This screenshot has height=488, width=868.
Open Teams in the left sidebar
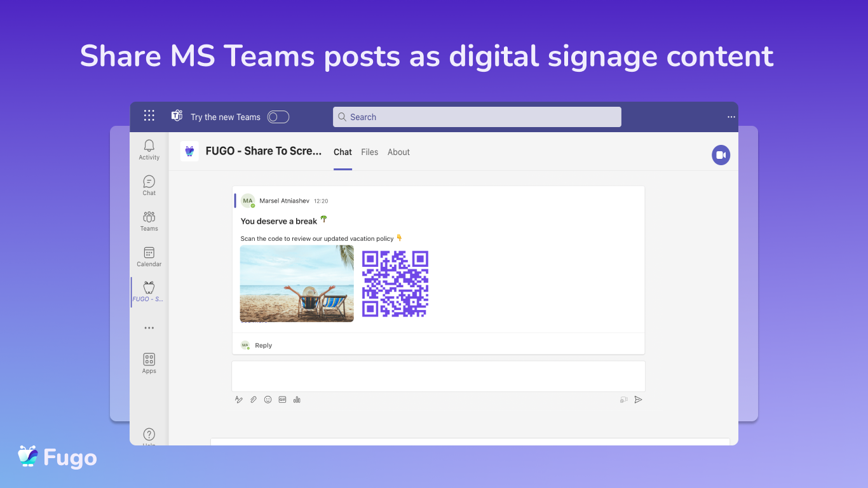[149, 221]
